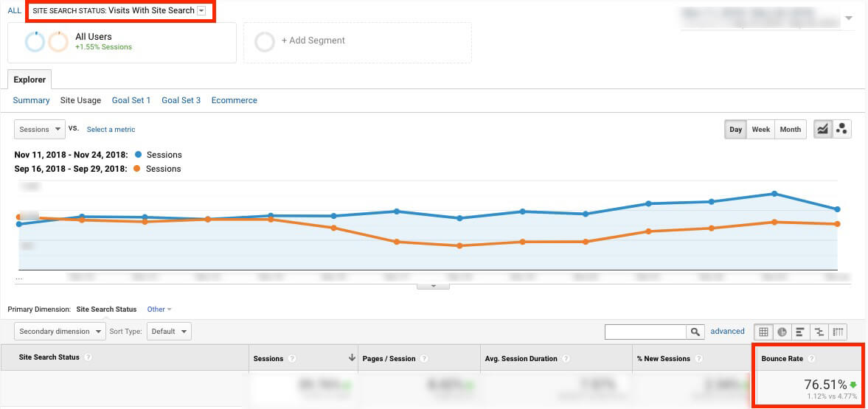Viewport: 868px width, 409px height.
Task: Click the advanced filter link
Action: point(727,332)
